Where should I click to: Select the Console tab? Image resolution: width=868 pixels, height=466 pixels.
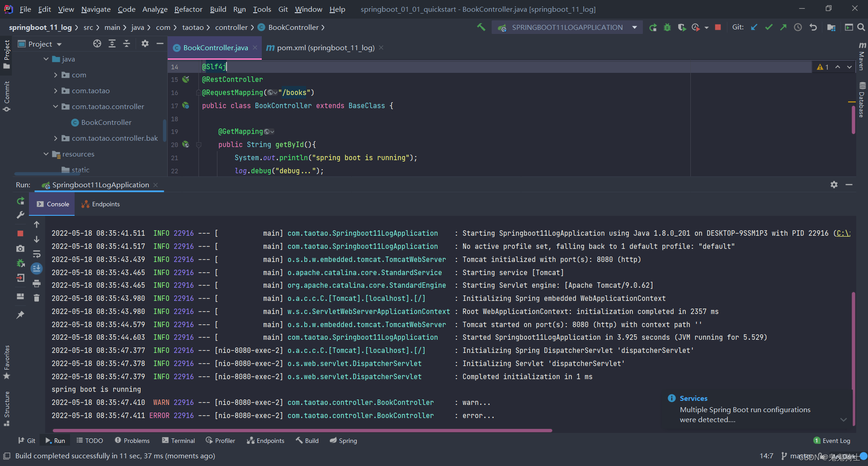click(x=52, y=204)
